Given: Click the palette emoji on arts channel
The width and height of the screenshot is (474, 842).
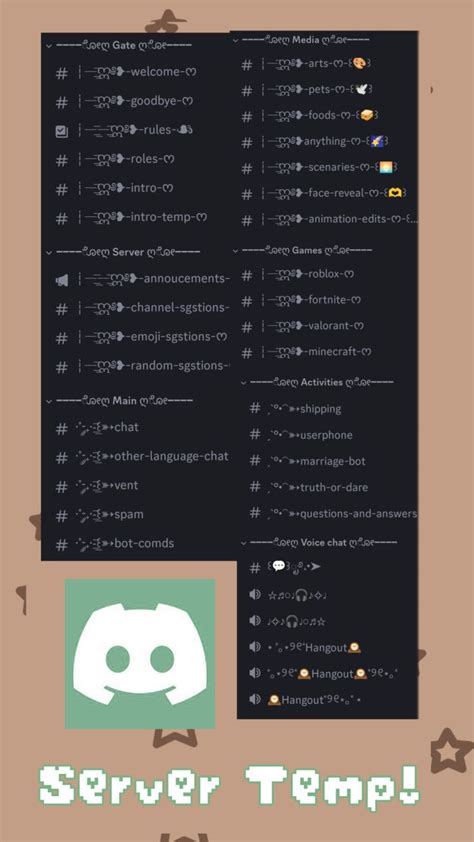Looking at the screenshot, I should pyautogui.click(x=359, y=64).
